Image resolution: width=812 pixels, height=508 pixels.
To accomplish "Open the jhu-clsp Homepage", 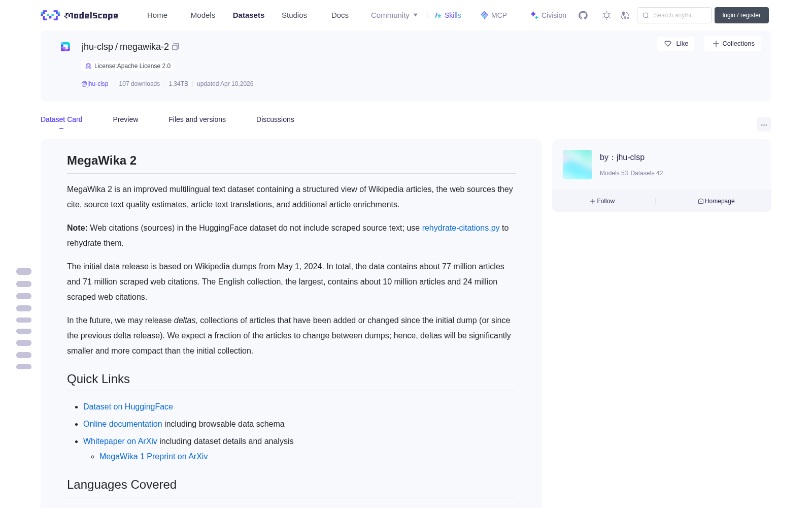I will [x=716, y=201].
